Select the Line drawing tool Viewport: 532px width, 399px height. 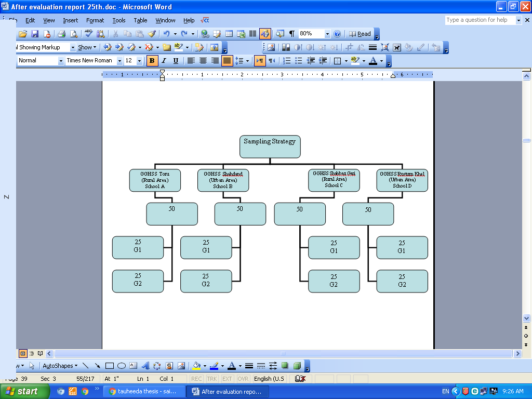point(86,366)
